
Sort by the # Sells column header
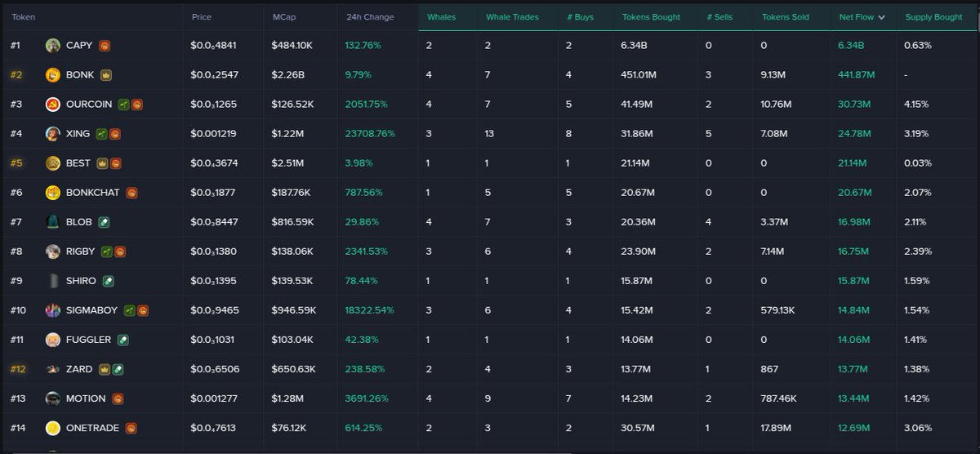click(719, 17)
